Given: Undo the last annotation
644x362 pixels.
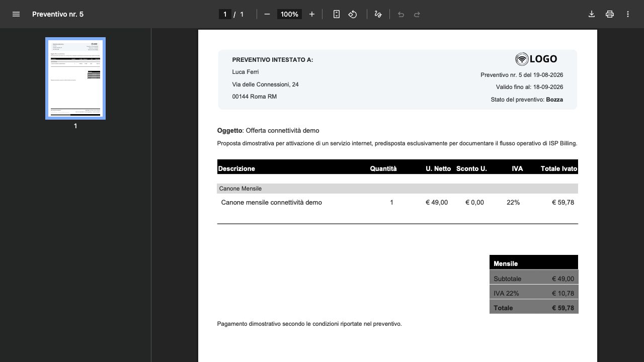Looking at the screenshot, I should (401, 14).
